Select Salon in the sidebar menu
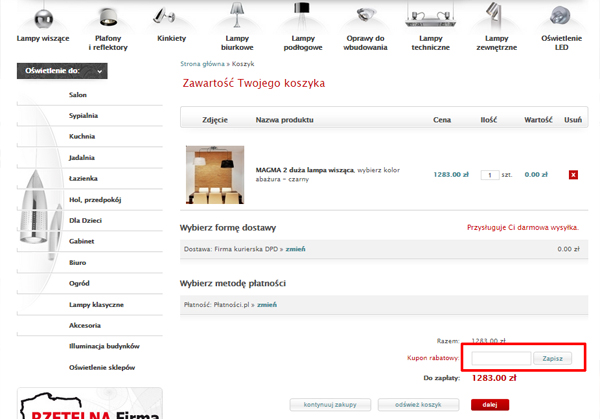Screen dimensions: 600x419 78,95
